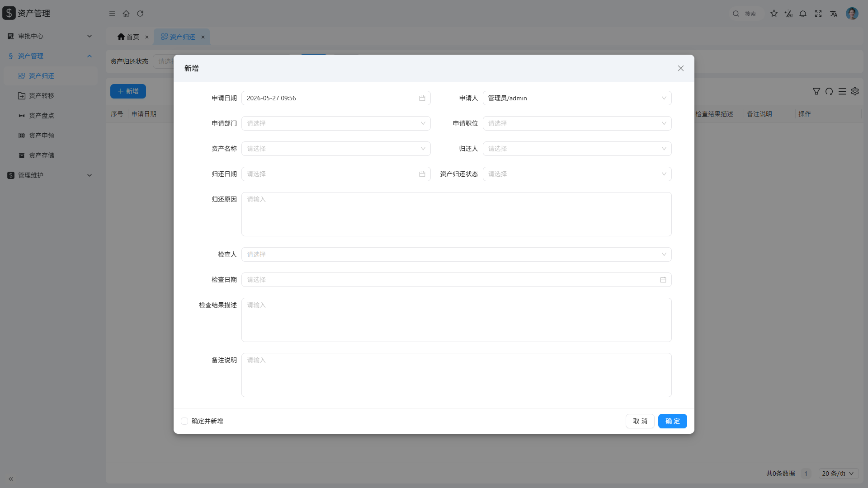Click the 检查日期 date input
The image size is (868, 488).
pos(456,280)
